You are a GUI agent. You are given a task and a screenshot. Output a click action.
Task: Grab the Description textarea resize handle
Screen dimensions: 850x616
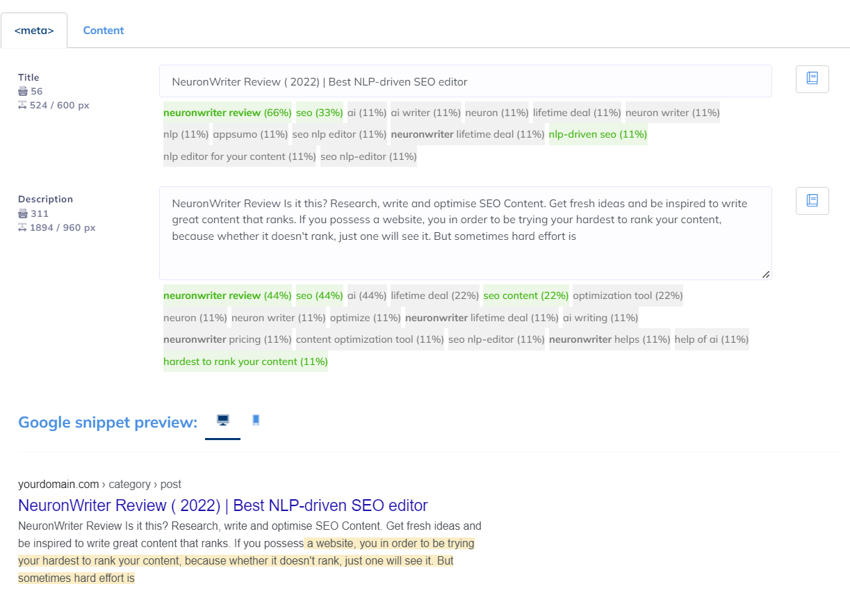(766, 275)
